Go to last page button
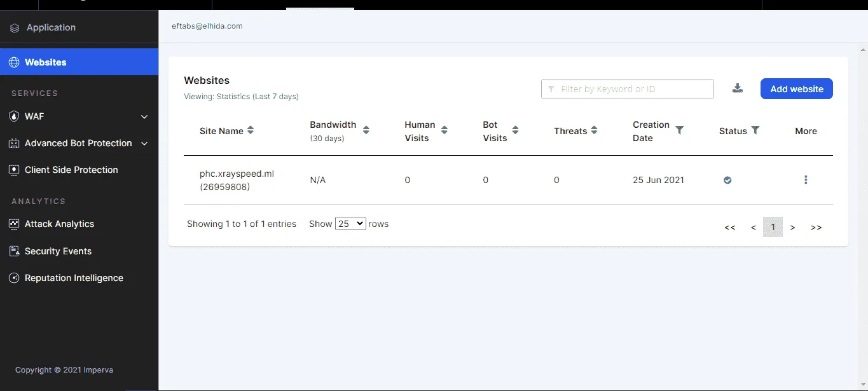The height and width of the screenshot is (391, 868). click(816, 227)
